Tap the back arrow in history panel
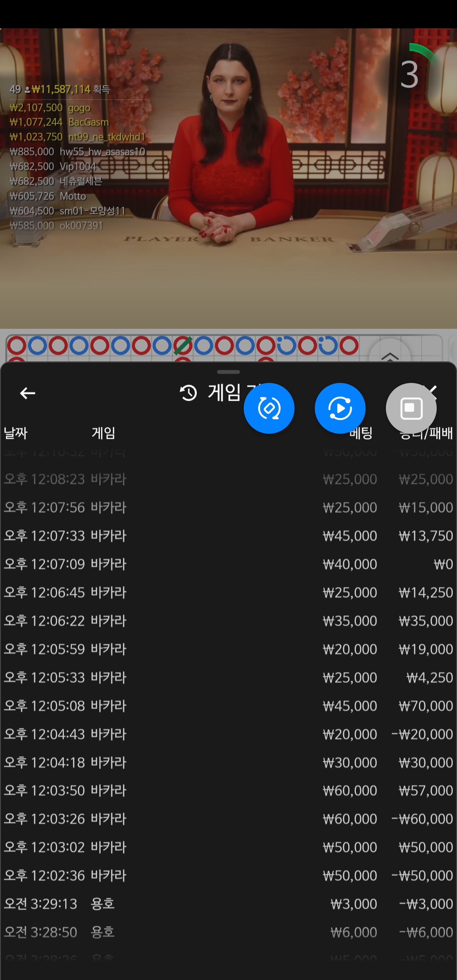 click(x=28, y=393)
